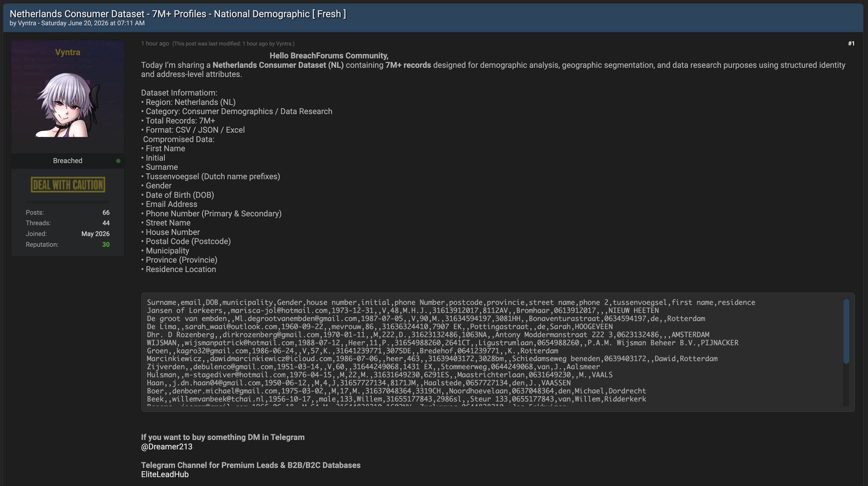Click the 'Postal Code (Postcode)' bullet
This screenshot has height=486, width=868.
186,241
